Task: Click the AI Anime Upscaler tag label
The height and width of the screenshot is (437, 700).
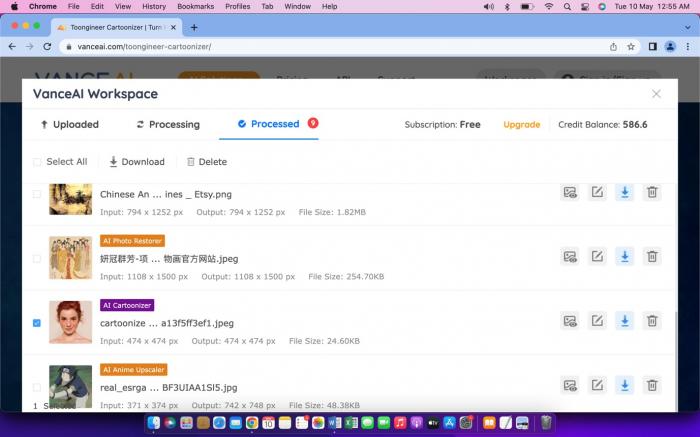Action: point(133,370)
